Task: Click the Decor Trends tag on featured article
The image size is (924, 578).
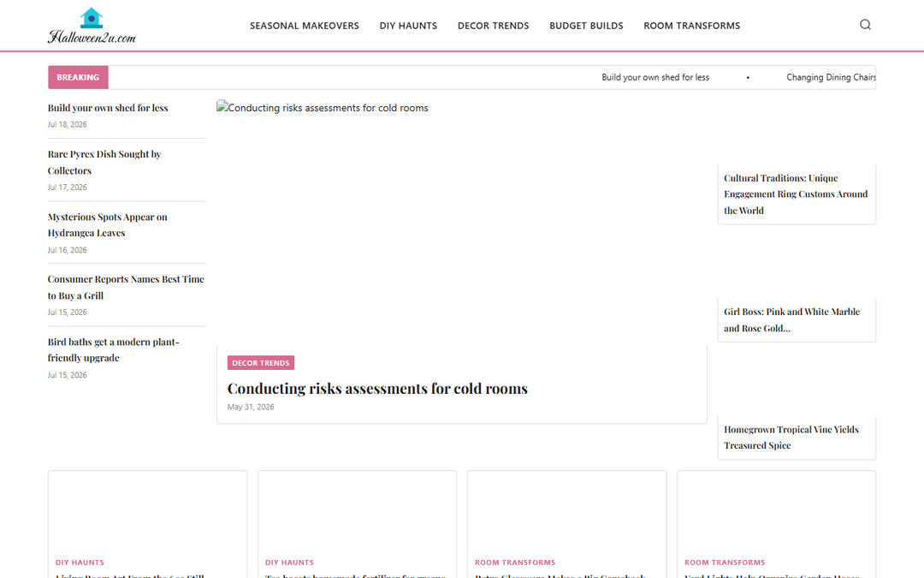Action: 260,363
